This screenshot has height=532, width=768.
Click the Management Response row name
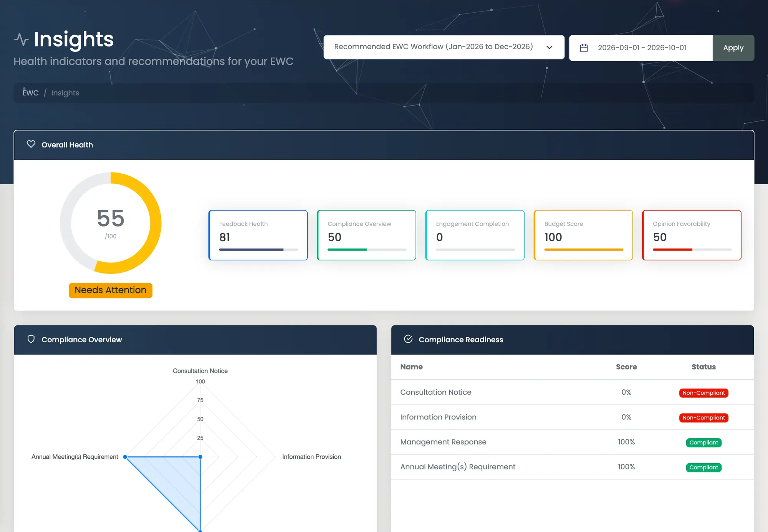point(443,442)
